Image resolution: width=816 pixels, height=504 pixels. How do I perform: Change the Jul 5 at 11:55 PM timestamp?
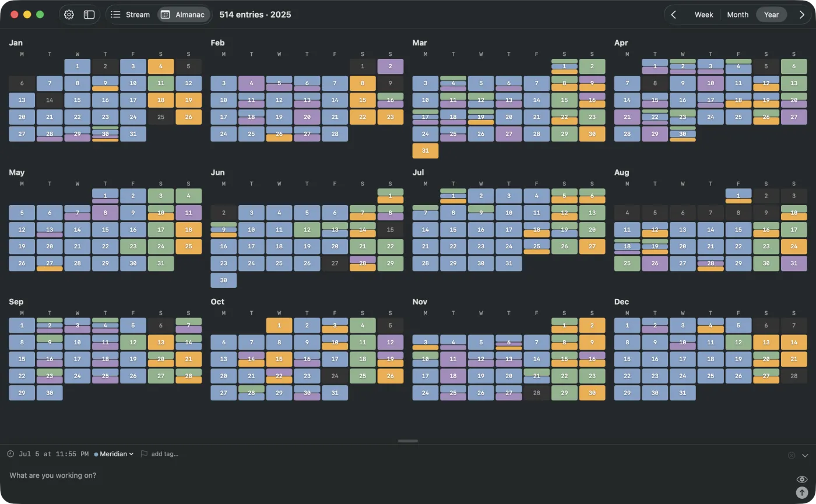(x=54, y=454)
